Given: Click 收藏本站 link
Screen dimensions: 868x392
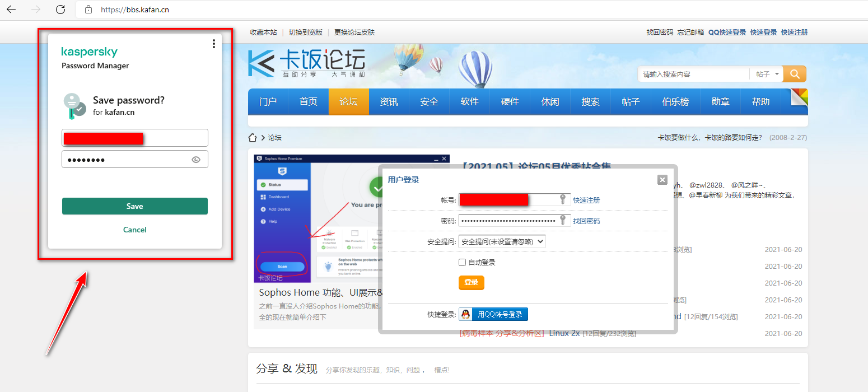Looking at the screenshot, I should coord(264,32).
